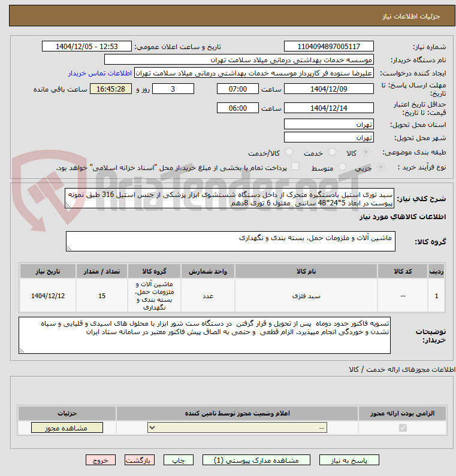Click the چاپ print button
The height and width of the screenshot is (476, 456).
pos(179,460)
